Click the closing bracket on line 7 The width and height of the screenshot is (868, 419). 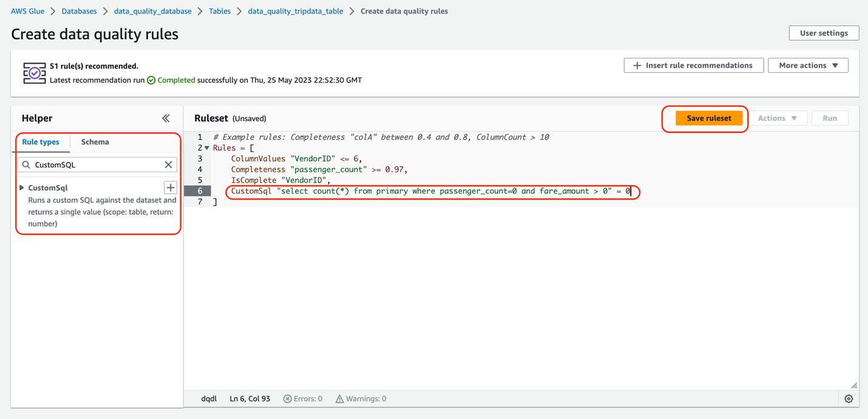[x=215, y=202]
